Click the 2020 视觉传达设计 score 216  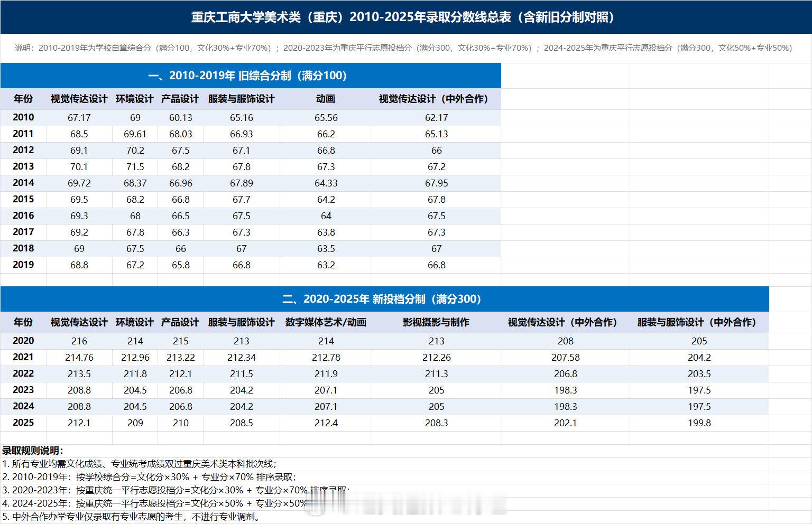click(79, 341)
